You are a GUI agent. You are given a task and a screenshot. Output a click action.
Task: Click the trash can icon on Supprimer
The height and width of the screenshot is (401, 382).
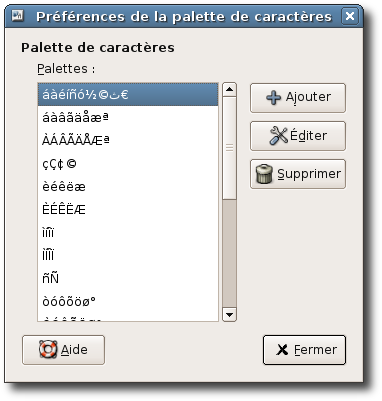point(264,174)
